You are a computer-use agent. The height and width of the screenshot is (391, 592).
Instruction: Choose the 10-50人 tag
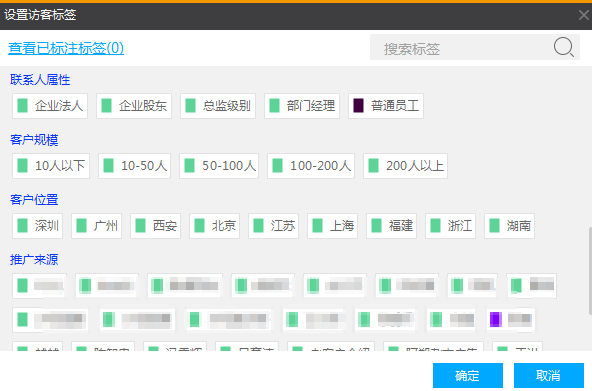click(134, 166)
